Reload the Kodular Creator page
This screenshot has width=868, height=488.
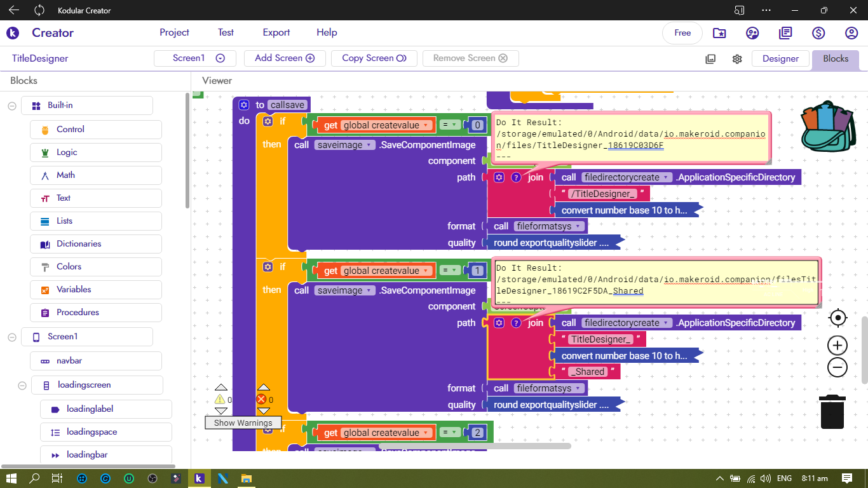coord(39,10)
